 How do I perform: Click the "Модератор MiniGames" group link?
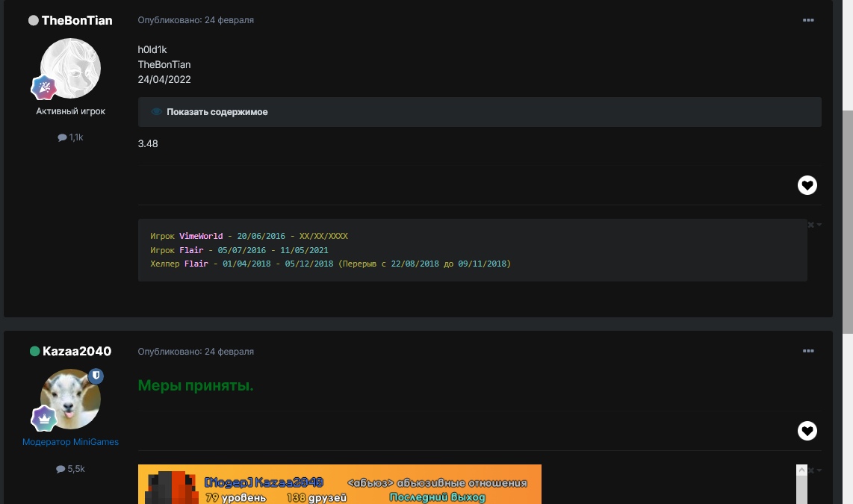70,442
